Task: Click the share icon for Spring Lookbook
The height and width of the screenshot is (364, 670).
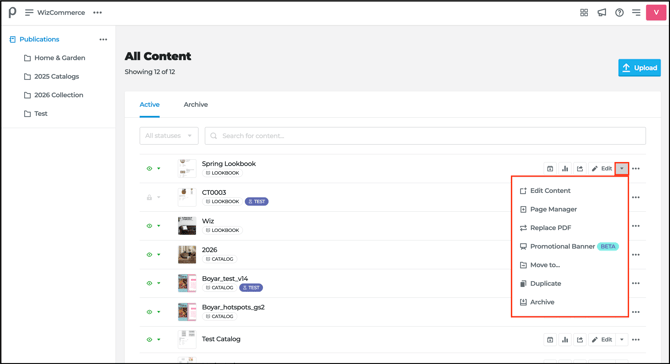Action: [x=580, y=168]
